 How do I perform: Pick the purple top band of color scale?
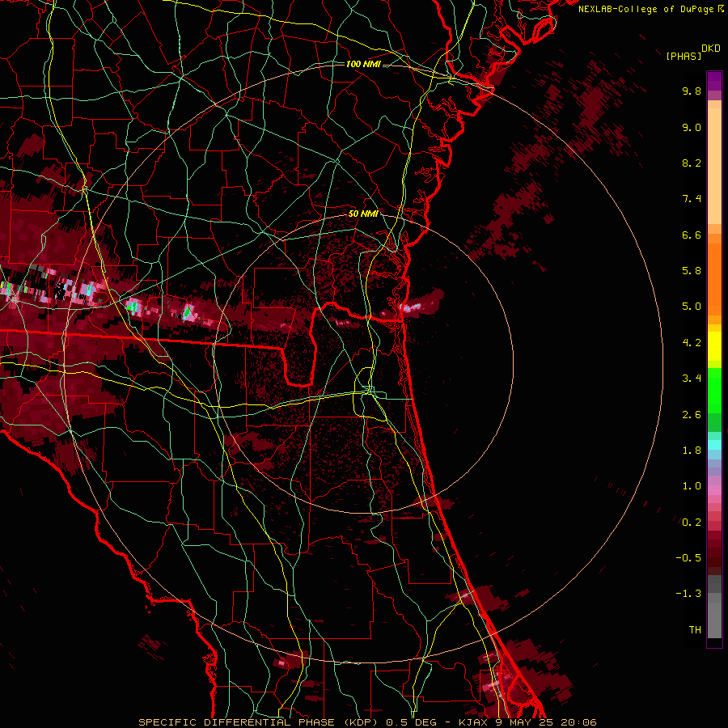pos(714,81)
